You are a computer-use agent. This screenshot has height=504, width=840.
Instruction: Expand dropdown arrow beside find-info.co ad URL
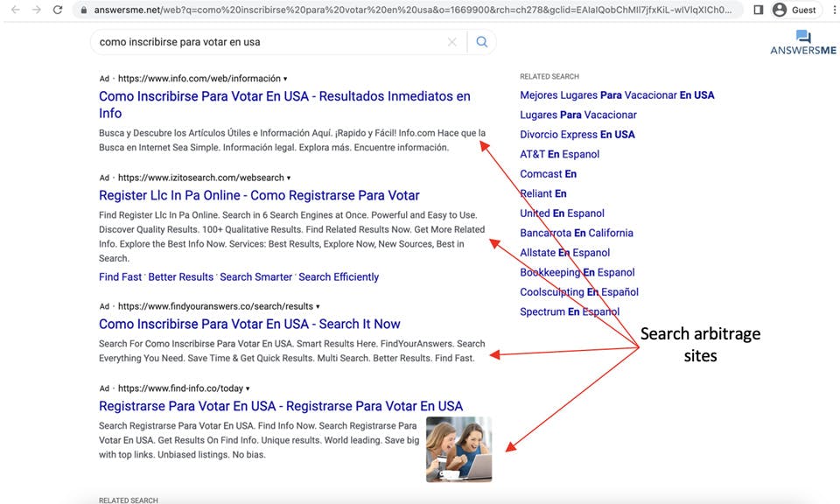coord(248,388)
